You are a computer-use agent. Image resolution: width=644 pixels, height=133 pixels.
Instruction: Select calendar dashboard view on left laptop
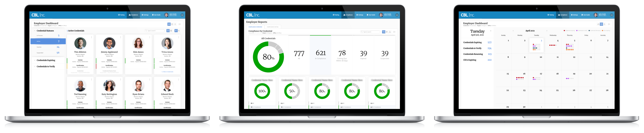[172, 24]
